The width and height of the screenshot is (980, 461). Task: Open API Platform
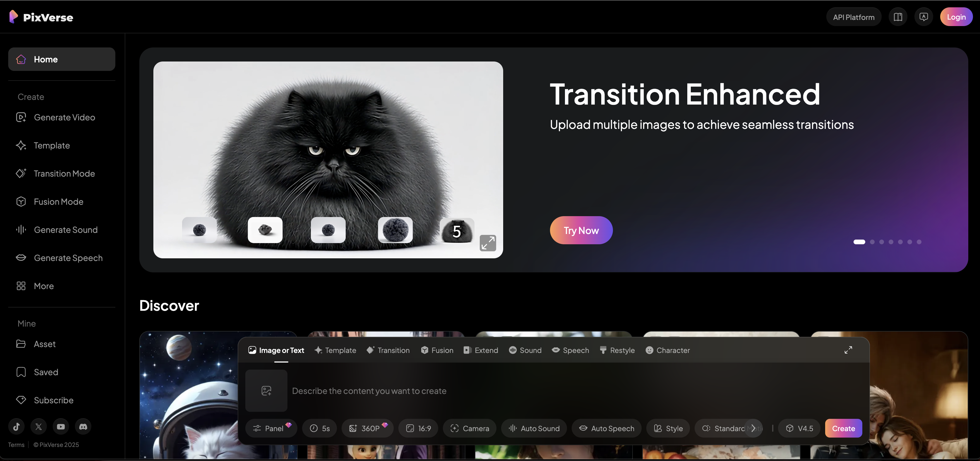click(x=854, y=17)
